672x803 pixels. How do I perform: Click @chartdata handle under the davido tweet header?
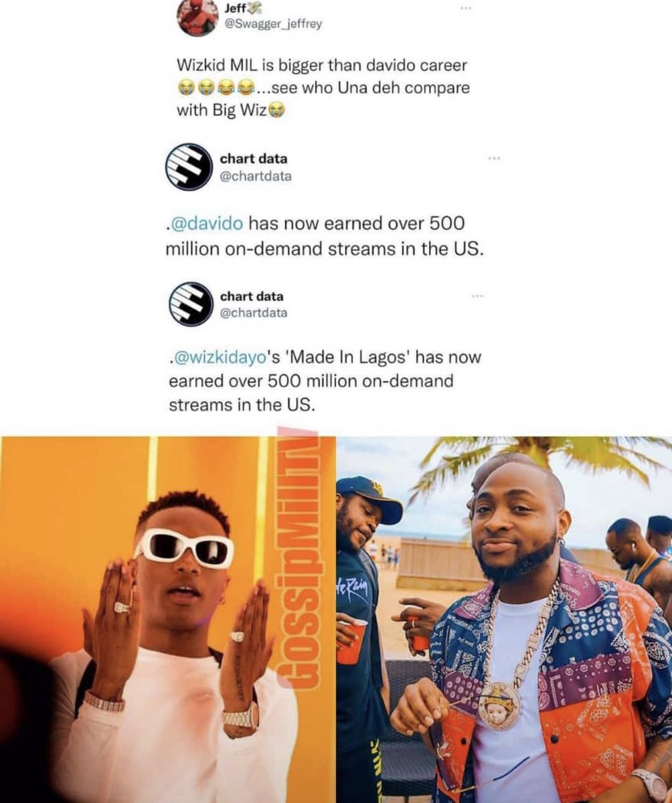point(256,176)
